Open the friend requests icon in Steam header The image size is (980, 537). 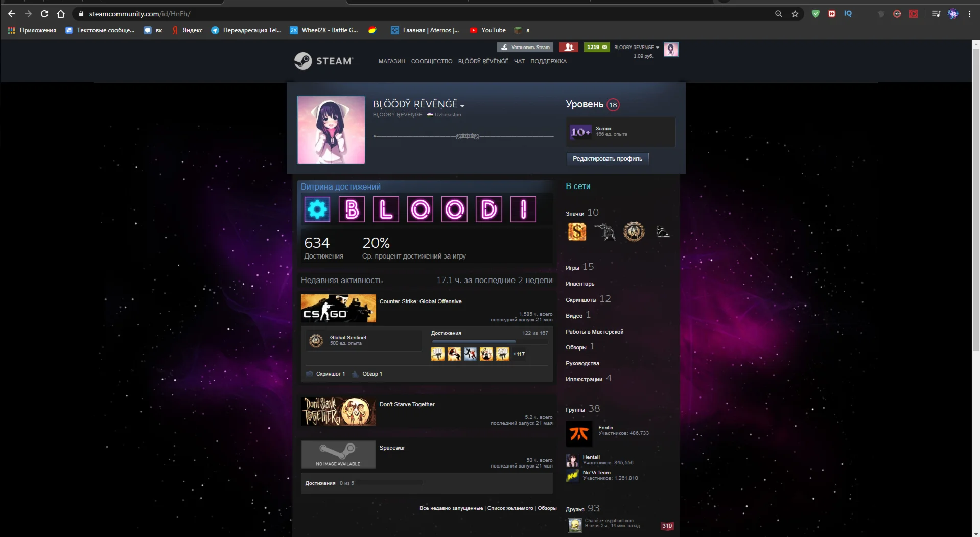click(569, 47)
